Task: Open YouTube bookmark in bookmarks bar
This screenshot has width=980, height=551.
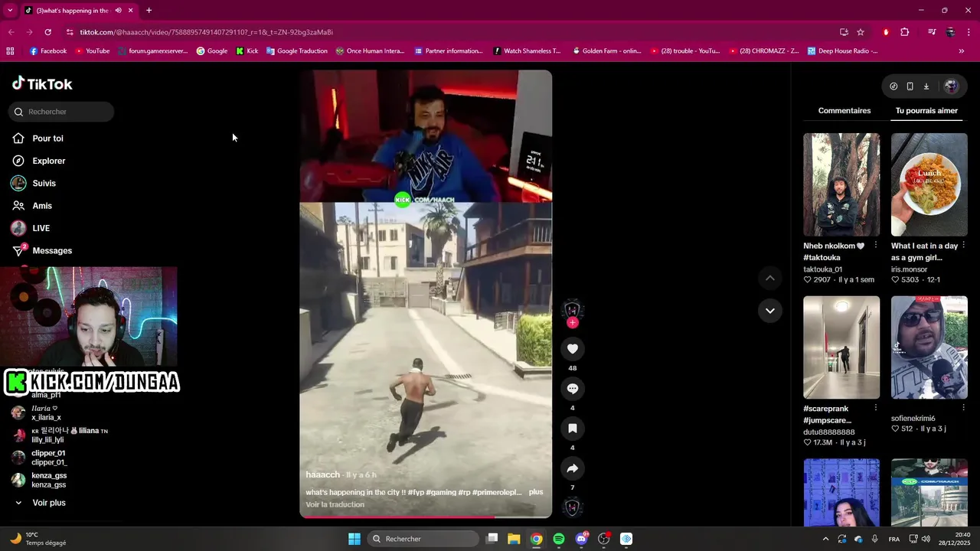Action: pos(91,51)
